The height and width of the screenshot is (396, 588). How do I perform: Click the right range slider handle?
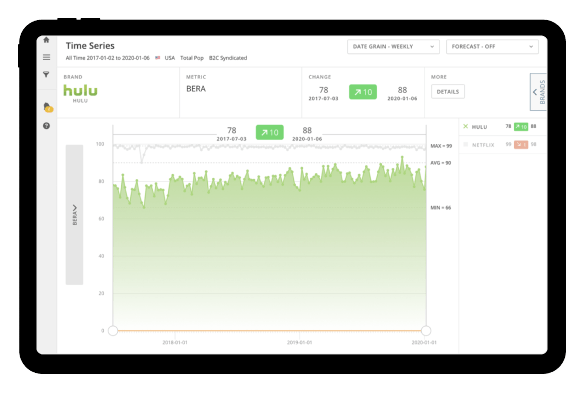coord(426,331)
